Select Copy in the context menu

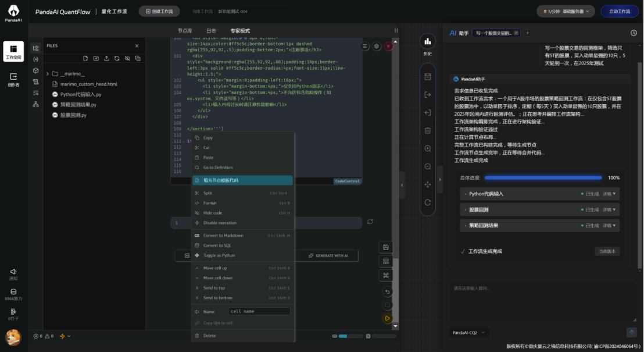[242, 138]
